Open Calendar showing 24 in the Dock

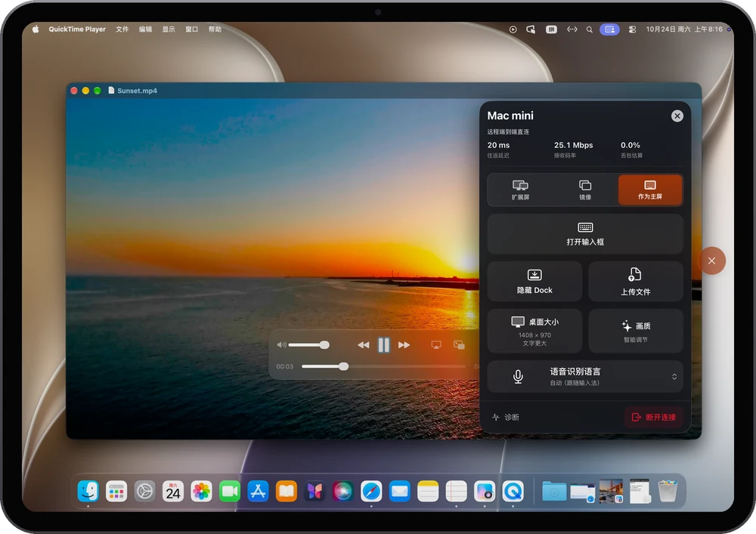click(x=173, y=491)
